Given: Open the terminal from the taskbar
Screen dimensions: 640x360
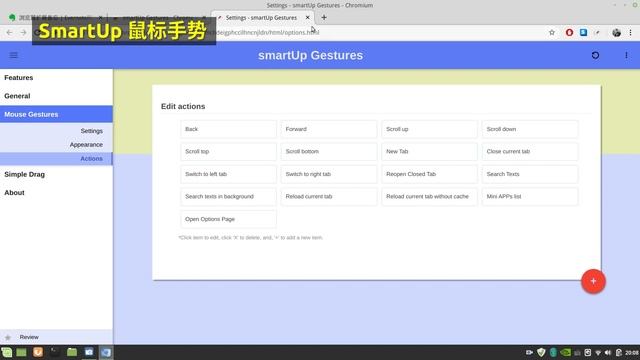Looking at the screenshot, I should [55, 352].
